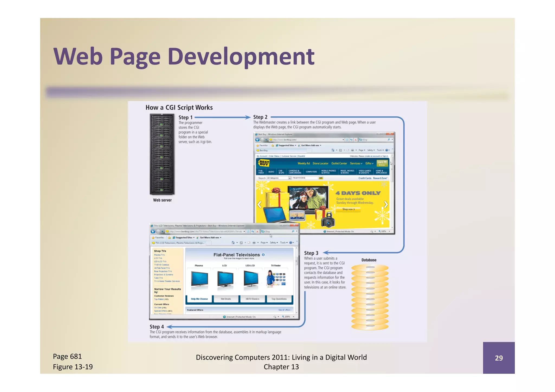Click the Best Buy logo
Image resolution: width=555 pixels, height=392 pixels.
(x=264, y=163)
